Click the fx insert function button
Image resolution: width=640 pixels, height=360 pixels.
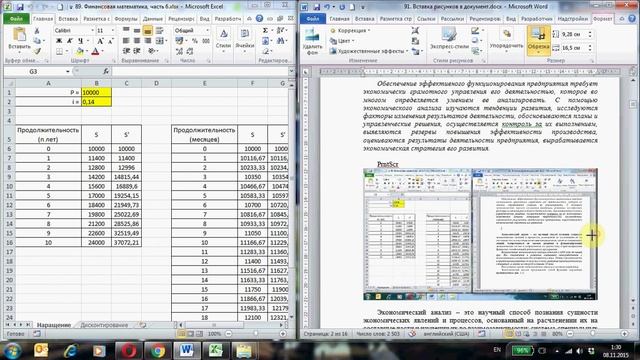coord(106,71)
